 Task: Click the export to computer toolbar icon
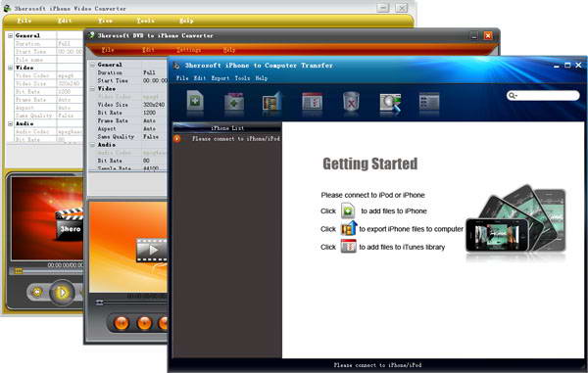point(271,101)
